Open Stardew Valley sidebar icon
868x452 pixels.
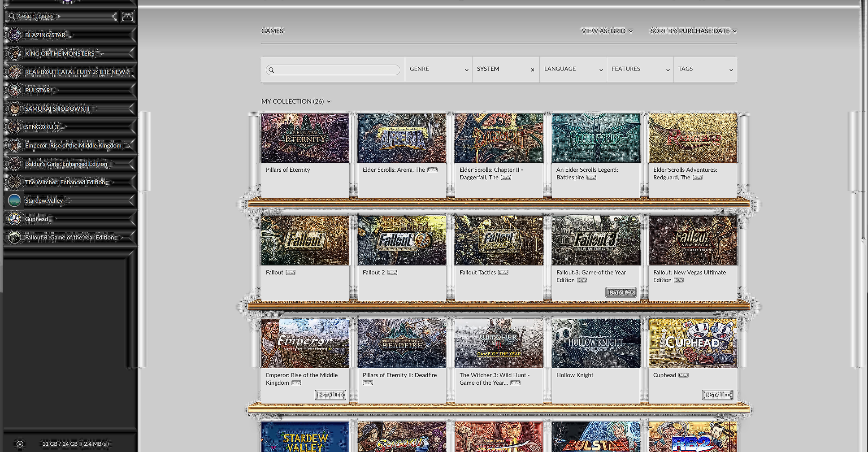pos(14,200)
